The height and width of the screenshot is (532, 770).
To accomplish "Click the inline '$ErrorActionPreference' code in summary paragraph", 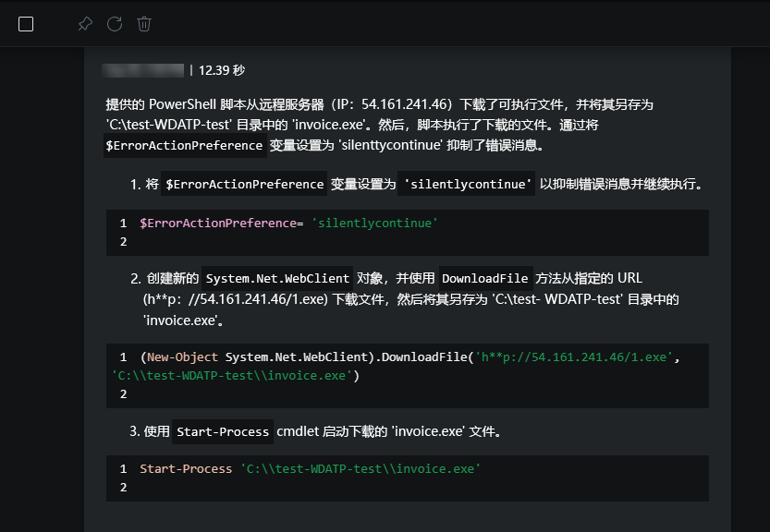I will coord(185,146).
